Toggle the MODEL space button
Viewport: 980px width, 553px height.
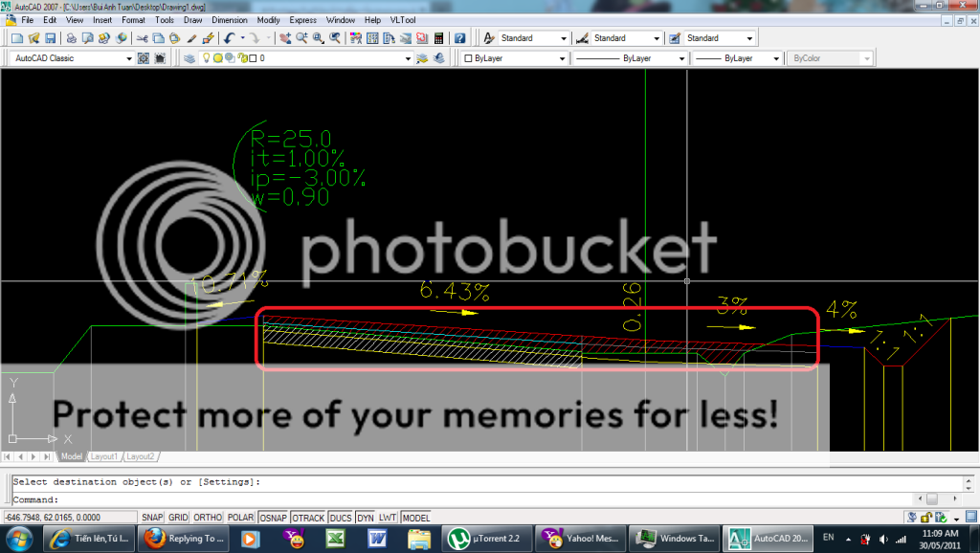(x=415, y=518)
